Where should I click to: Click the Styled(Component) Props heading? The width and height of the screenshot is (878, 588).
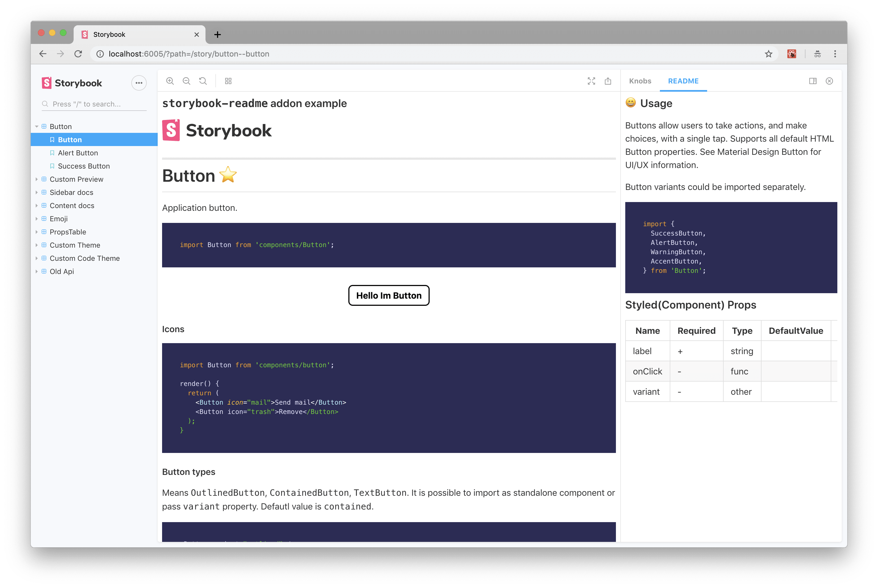pyautogui.click(x=690, y=305)
